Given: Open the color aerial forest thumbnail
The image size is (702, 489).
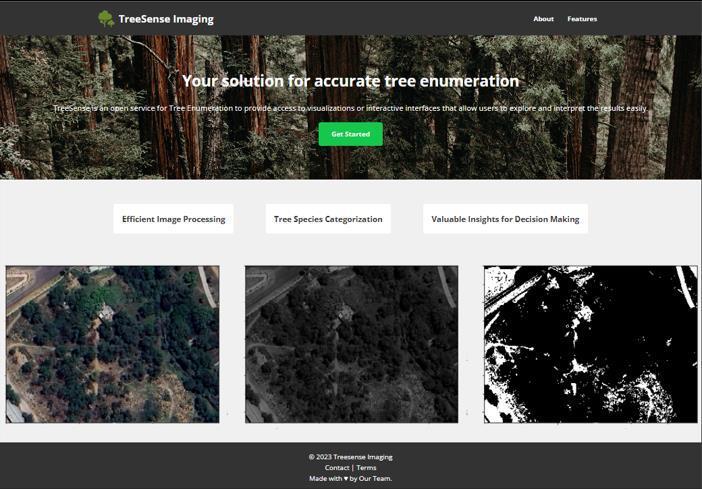Looking at the screenshot, I should pyautogui.click(x=112, y=344).
